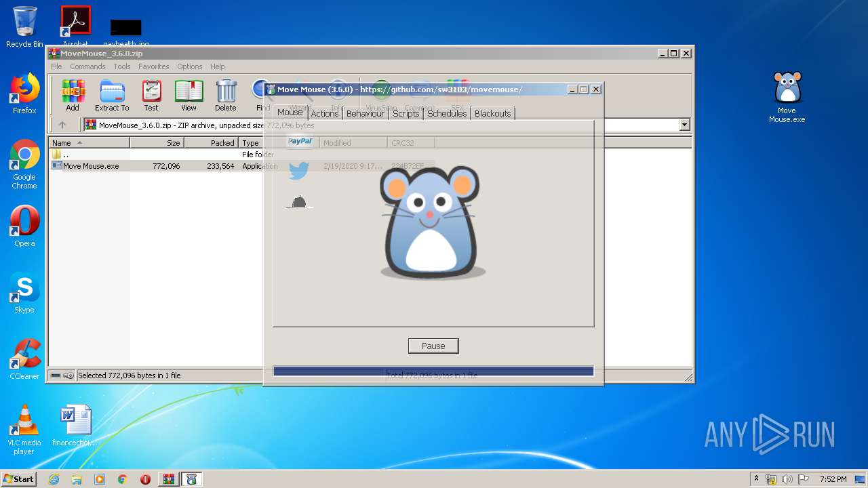
Task: Open the Recycle Bin desktop icon
Action: click(x=24, y=26)
